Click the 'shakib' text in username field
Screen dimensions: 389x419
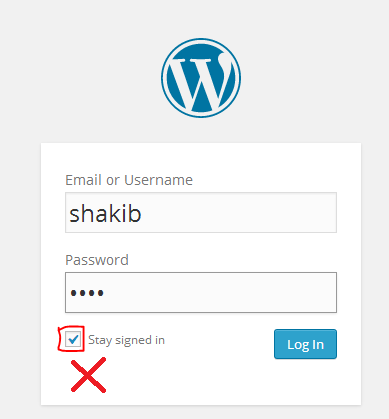105,213
